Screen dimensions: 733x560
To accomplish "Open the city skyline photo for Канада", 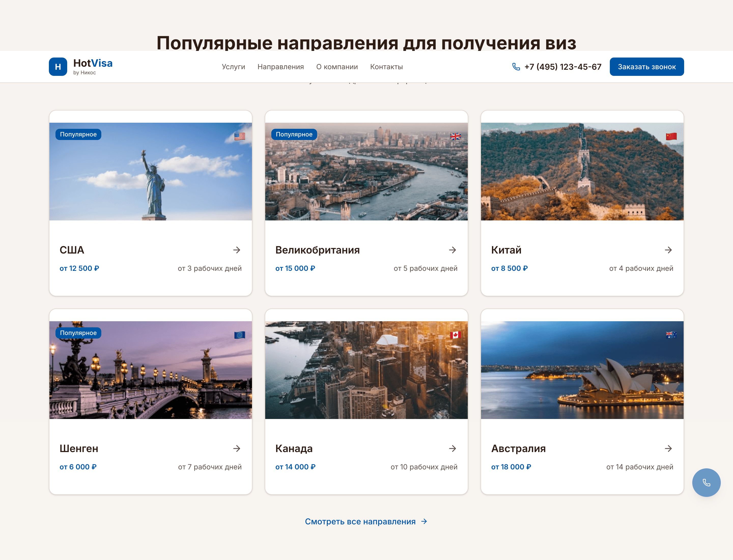I will pos(366,370).
